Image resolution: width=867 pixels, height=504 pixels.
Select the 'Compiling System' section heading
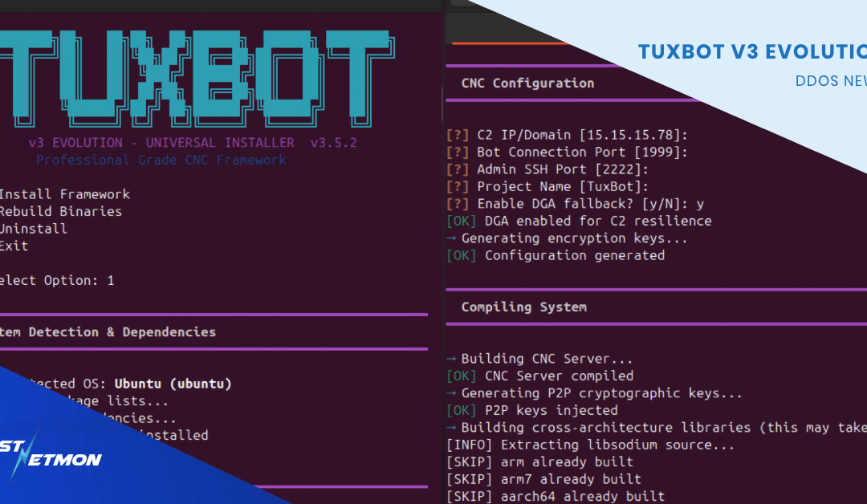(524, 307)
